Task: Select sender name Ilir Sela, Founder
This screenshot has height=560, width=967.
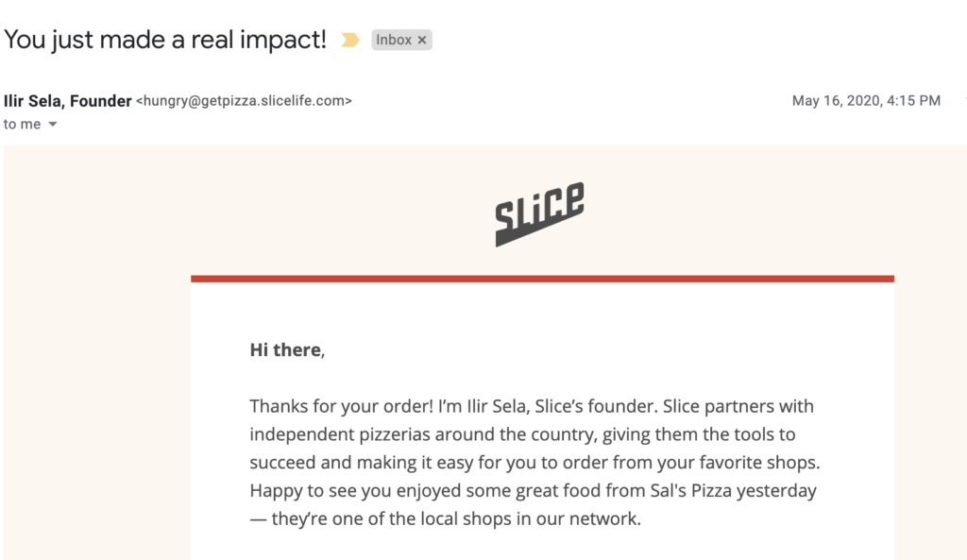Action: point(68,101)
